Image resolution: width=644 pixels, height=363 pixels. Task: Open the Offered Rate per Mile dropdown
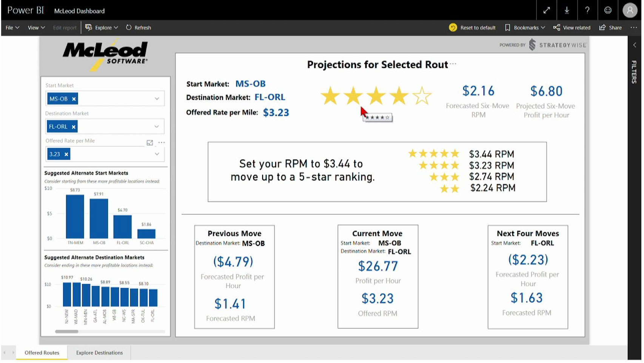pos(157,154)
